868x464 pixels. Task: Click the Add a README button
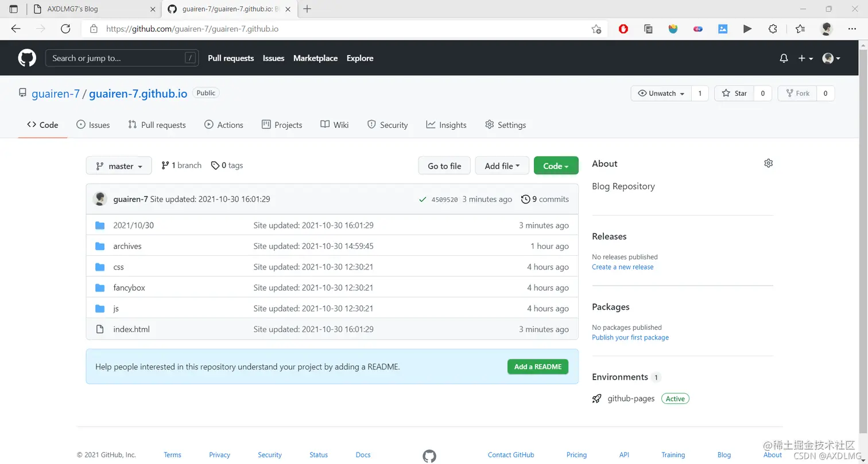(x=538, y=366)
